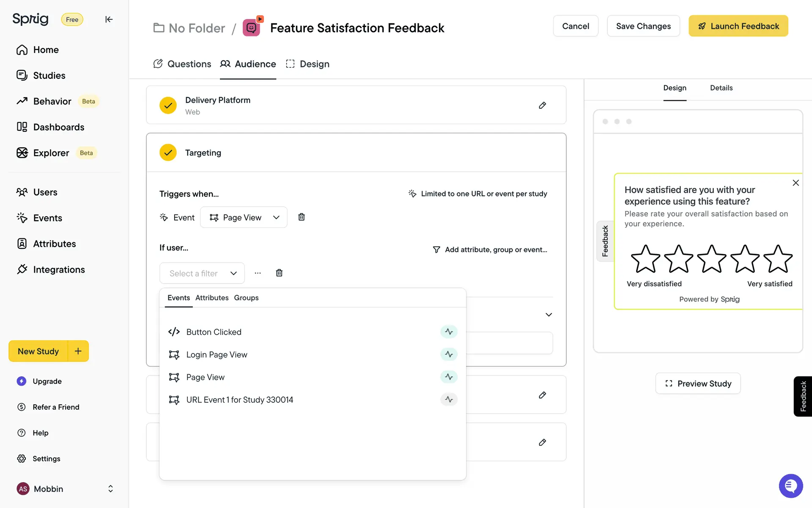Toggle the Targeting section checkmark

tap(168, 153)
